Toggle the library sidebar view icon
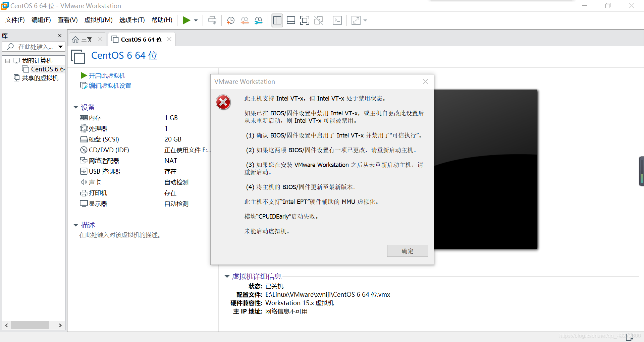 coord(277,20)
